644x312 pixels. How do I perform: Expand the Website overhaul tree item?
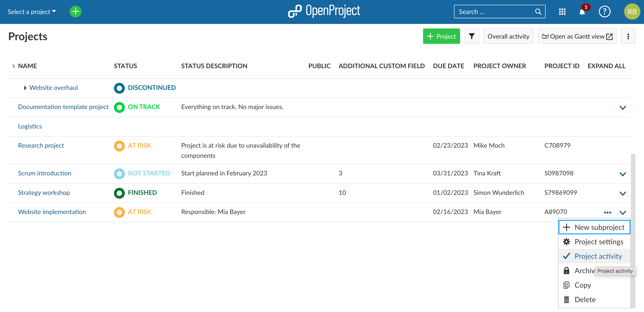[x=25, y=88]
